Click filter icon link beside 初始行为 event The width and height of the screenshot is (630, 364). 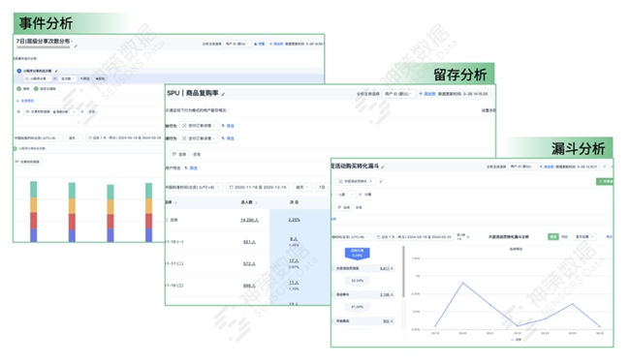point(228,126)
